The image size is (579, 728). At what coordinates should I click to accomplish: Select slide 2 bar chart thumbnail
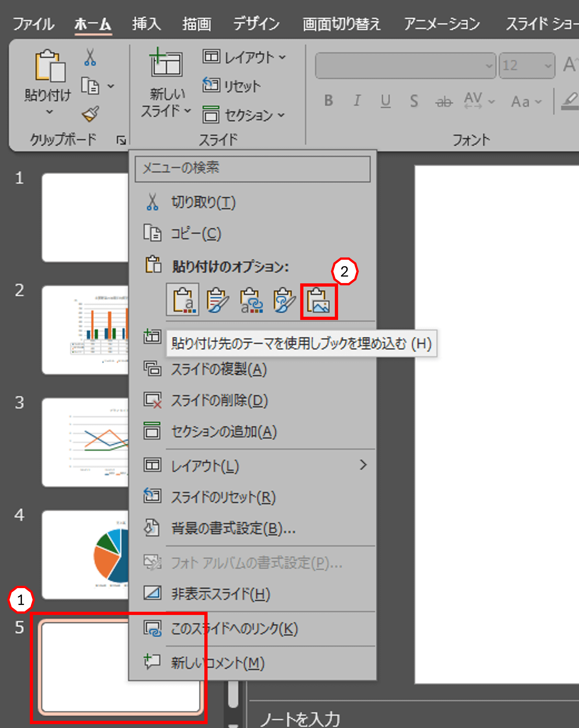[x=85, y=330]
